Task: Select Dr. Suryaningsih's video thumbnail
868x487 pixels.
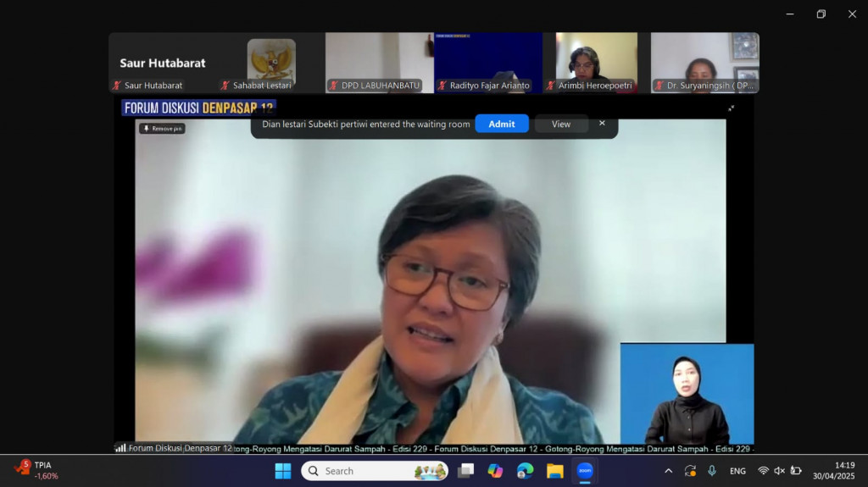Action: pos(704,63)
